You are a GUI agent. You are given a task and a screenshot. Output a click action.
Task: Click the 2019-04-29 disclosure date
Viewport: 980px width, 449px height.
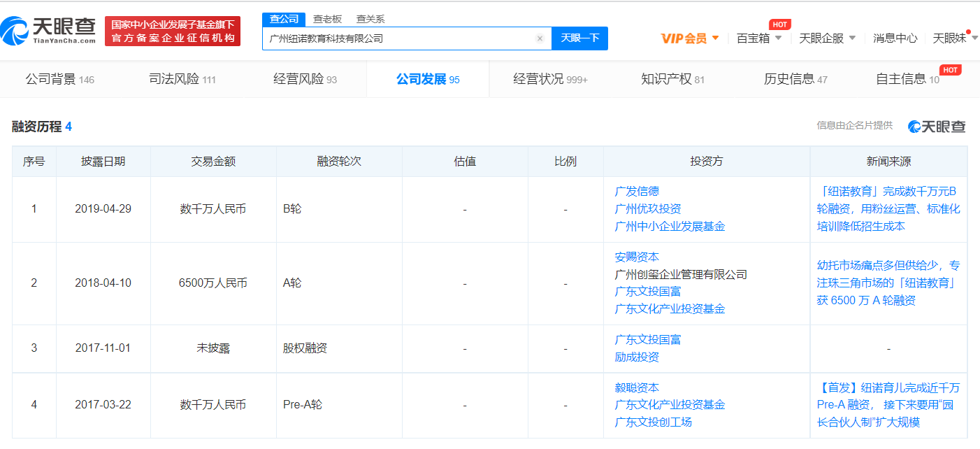click(x=103, y=208)
